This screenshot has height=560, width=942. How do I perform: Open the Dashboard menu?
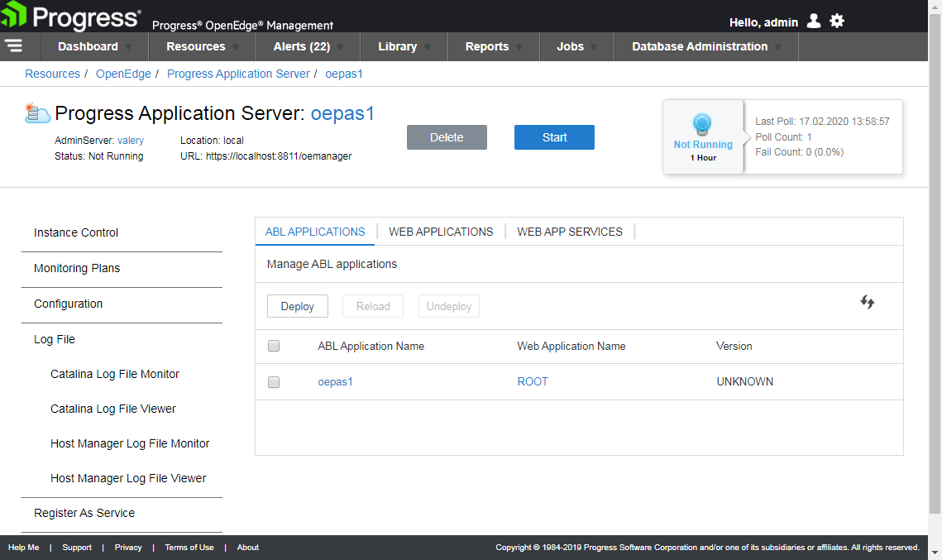point(88,46)
